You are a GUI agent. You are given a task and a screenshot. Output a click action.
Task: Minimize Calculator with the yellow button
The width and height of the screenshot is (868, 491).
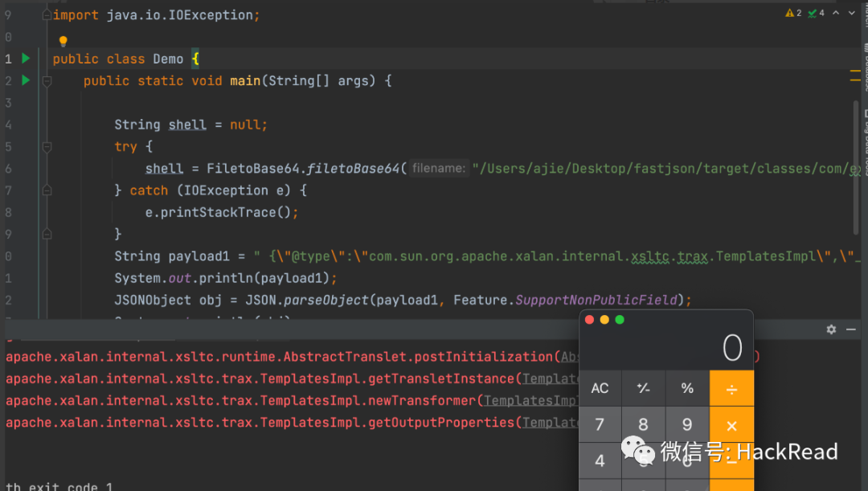[604, 319]
